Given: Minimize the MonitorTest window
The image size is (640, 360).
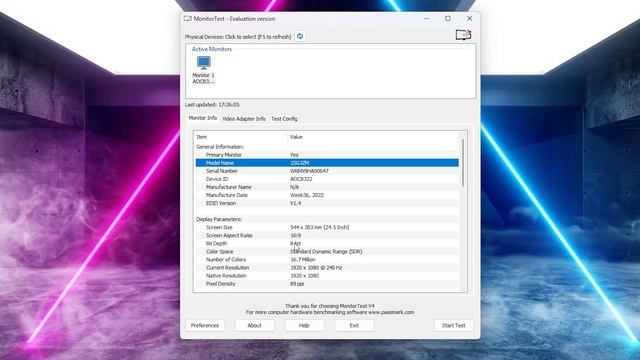Looking at the screenshot, I should point(427,19).
